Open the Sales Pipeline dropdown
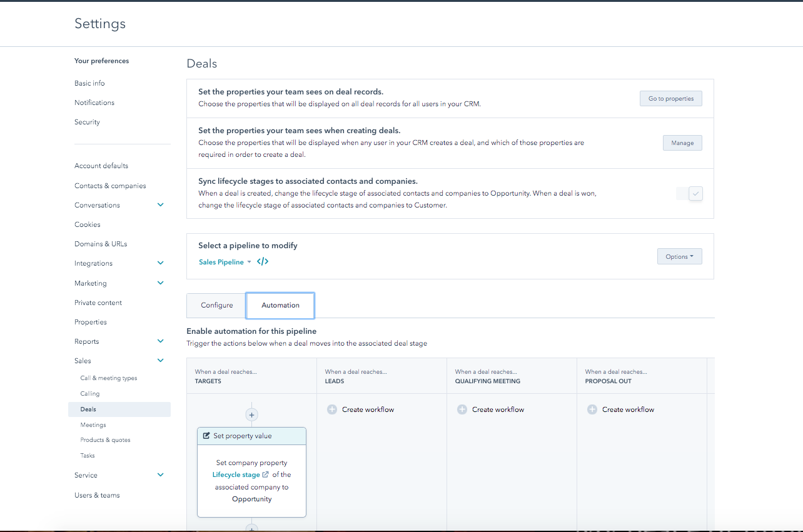803x532 pixels. pyautogui.click(x=225, y=262)
